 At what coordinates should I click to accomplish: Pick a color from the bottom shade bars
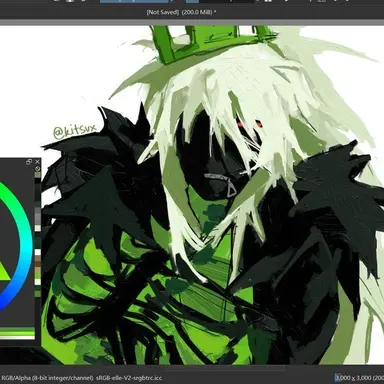click(x=17, y=333)
